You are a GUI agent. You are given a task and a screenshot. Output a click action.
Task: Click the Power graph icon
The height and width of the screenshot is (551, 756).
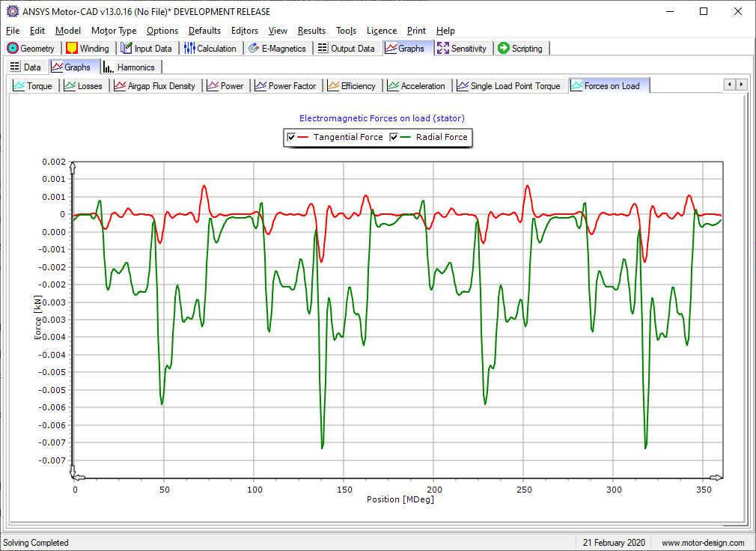[x=213, y=86]
